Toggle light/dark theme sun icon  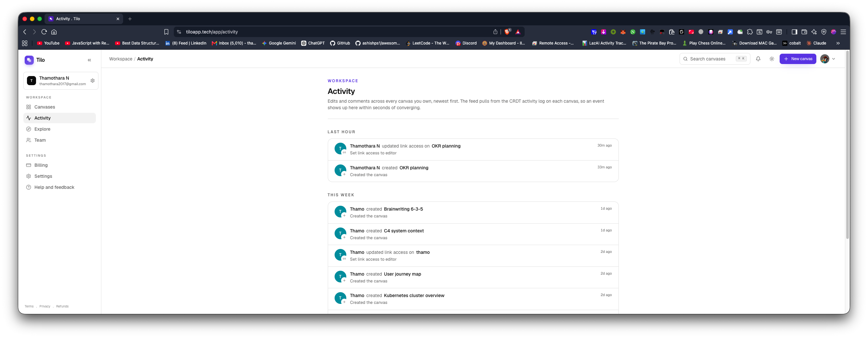pyautogui.click(x=772, y=58)
